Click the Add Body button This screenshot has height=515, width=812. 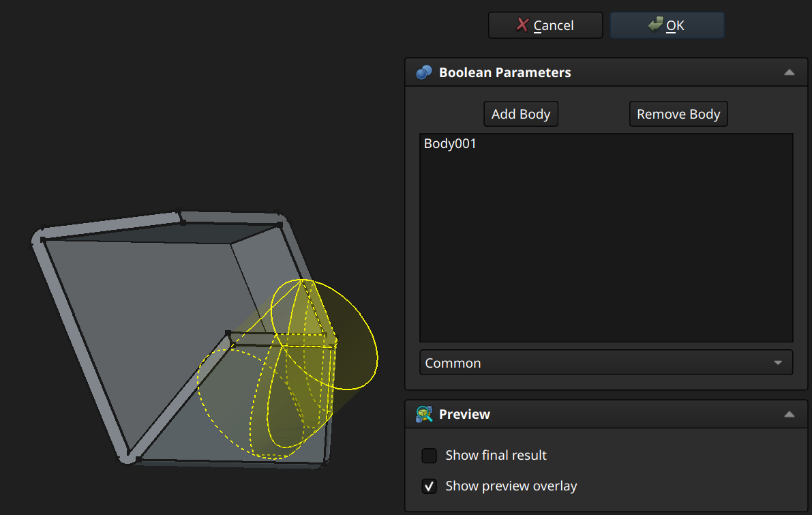click(520, 114)
